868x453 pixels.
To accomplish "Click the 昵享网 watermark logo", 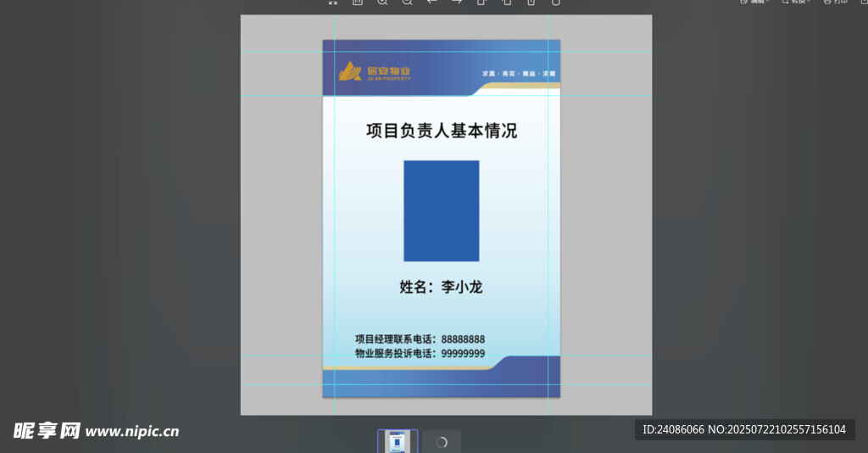I will coord(47,431).
